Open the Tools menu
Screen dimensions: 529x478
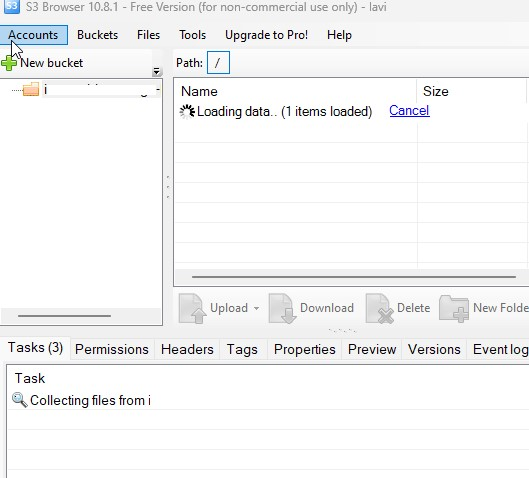(192, 35)
